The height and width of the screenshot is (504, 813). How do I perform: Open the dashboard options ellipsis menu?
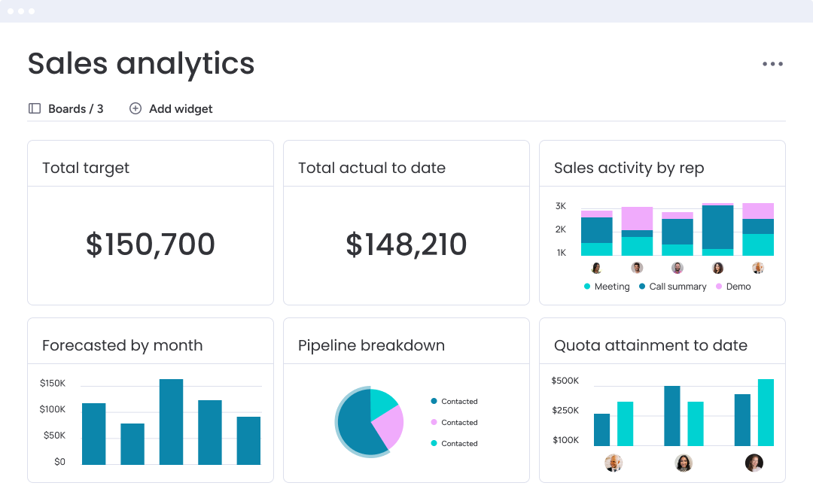coord(772,63)
